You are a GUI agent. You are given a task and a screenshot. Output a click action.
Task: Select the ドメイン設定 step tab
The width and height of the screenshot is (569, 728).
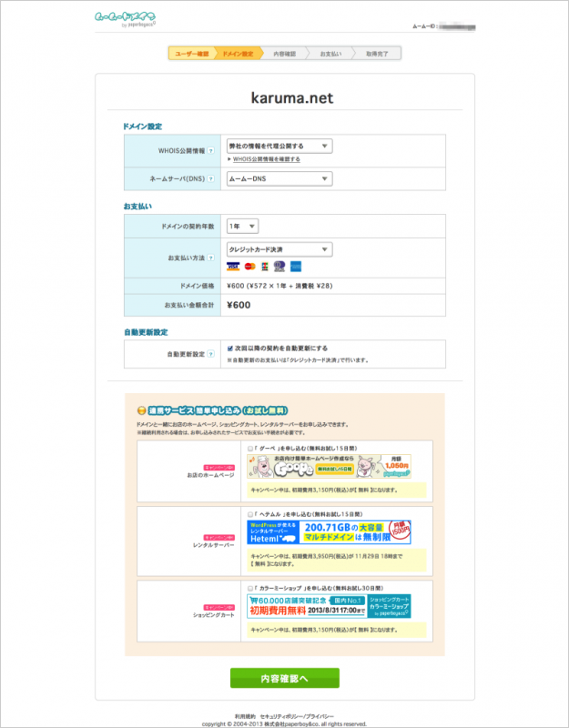238,54
